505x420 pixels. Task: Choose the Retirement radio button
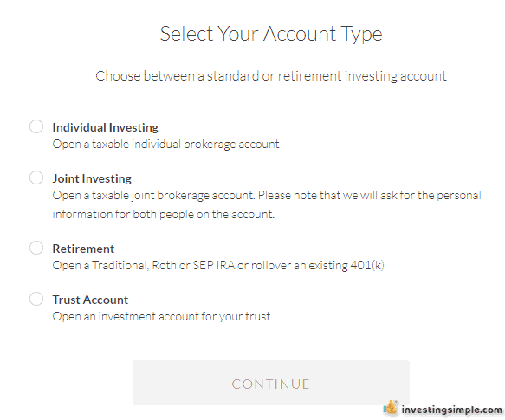(x=36, y=248)
